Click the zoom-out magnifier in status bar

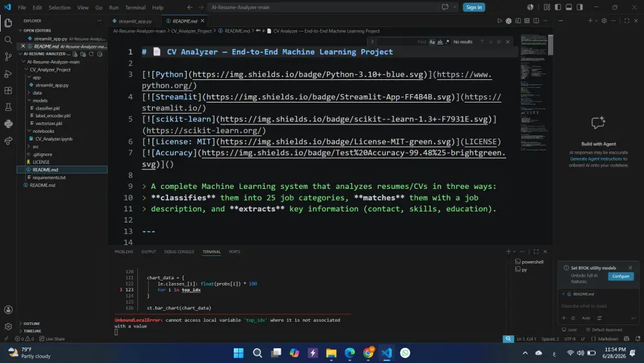[508, 338]
